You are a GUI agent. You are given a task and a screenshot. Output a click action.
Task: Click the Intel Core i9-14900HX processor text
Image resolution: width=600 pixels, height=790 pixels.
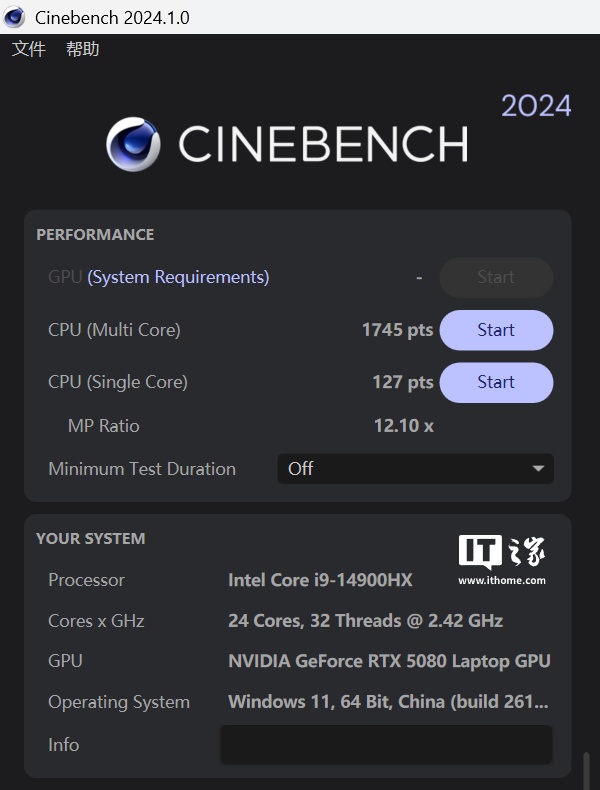320,580
